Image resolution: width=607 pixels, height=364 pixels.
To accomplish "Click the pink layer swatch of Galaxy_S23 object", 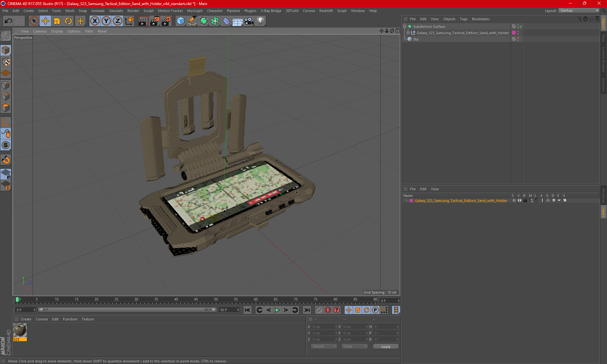I will click(514, 33).
